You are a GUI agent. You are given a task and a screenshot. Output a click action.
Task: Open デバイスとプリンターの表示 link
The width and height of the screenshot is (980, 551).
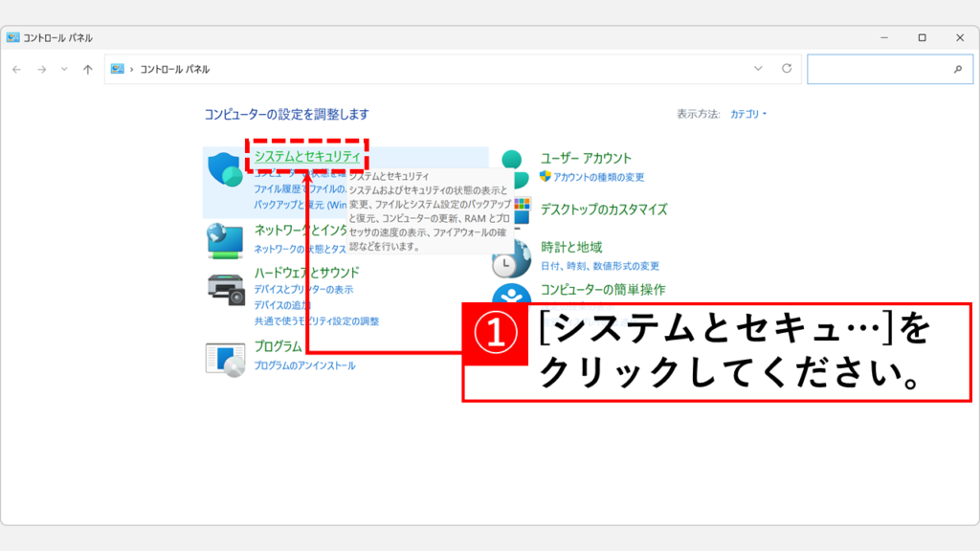tap(303, 289)
